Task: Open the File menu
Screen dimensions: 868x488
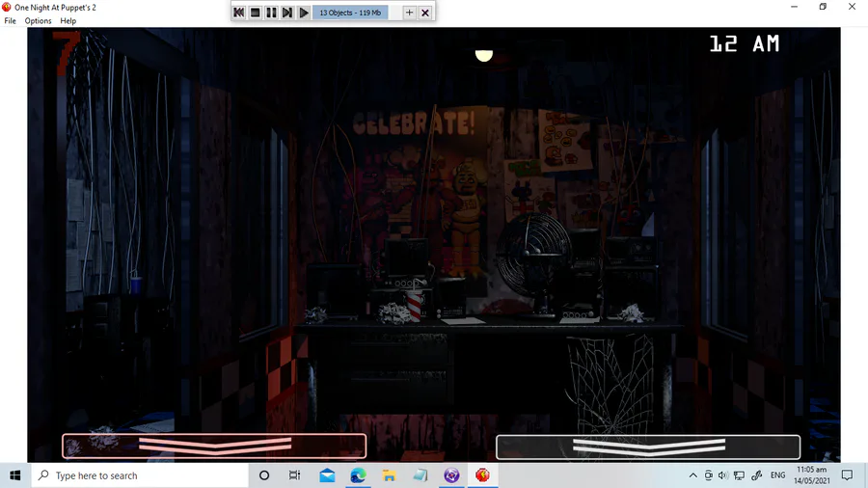Action: click(x=10, y=21)
